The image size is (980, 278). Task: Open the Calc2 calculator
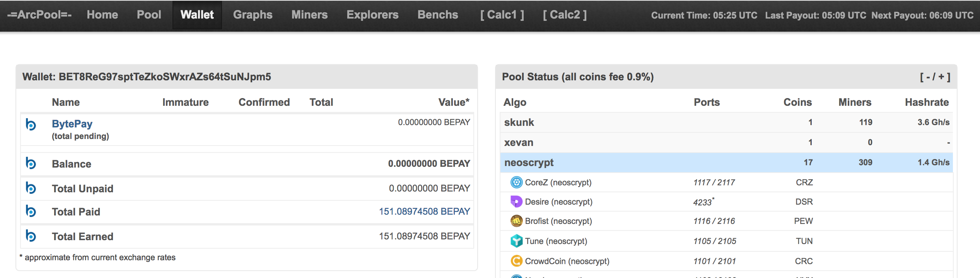point(565,15)
